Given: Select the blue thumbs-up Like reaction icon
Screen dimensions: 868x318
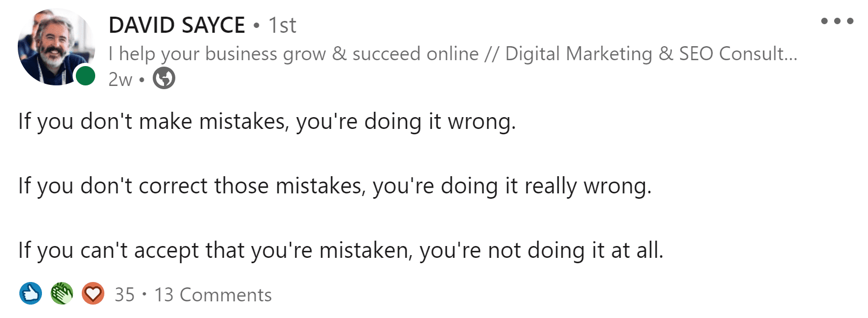Looking at the screenshot, I should tap(31, 294).
